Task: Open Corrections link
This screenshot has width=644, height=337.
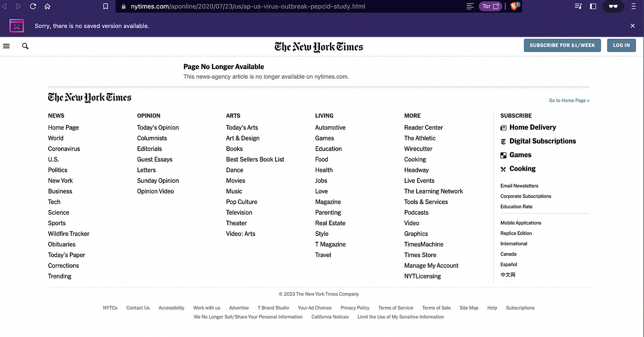Action: pos(63,266)
